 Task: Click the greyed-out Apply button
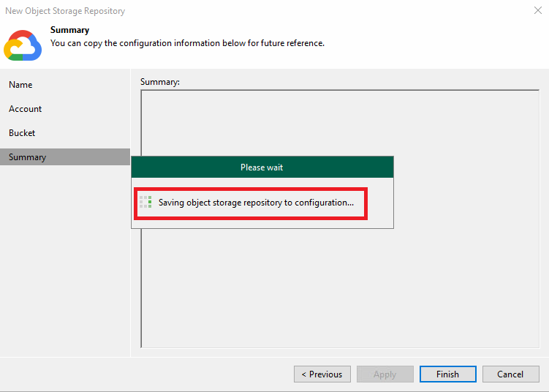click(x=385, y=374)
